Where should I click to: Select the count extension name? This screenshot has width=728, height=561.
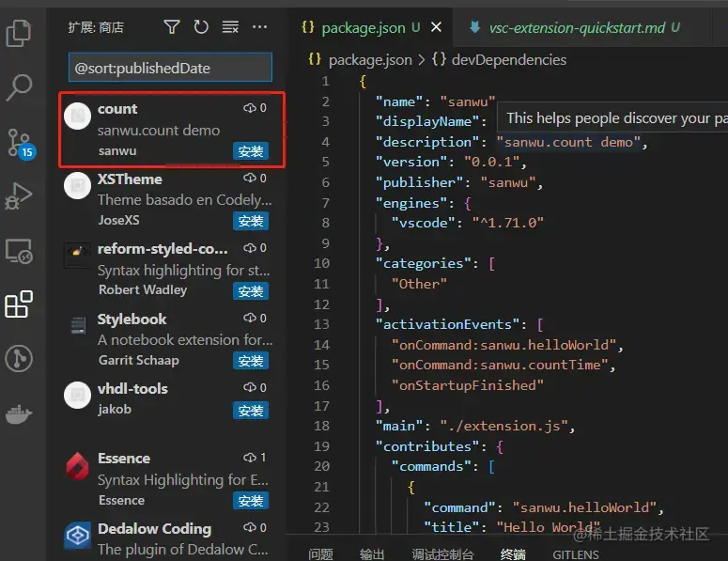pyautogui.click(x=117, y=109)
